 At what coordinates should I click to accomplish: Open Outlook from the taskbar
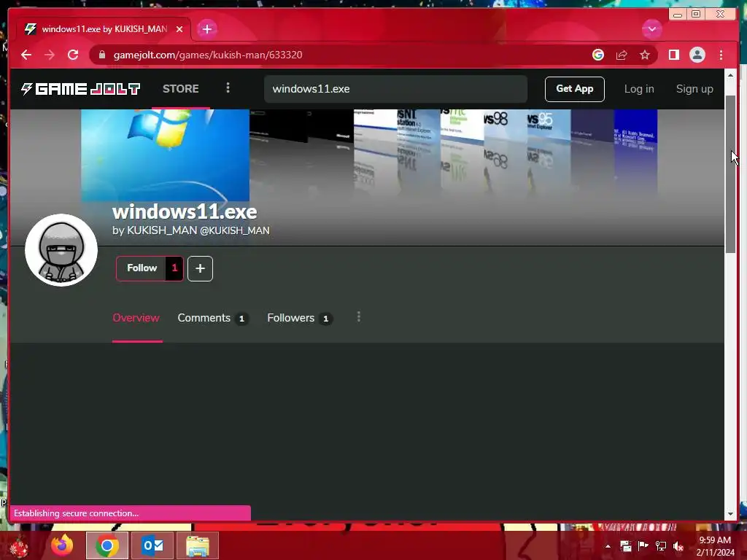(153, 545)
